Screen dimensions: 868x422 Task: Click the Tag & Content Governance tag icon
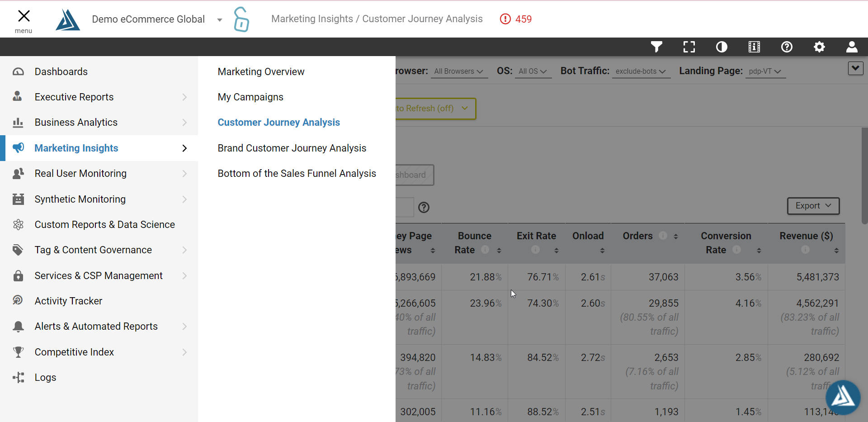coord(18,250)
